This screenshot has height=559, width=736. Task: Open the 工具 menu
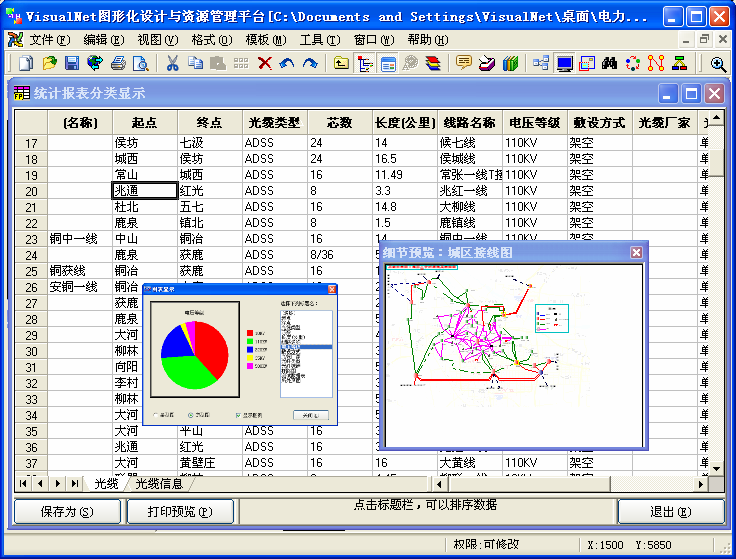point(318,39)
